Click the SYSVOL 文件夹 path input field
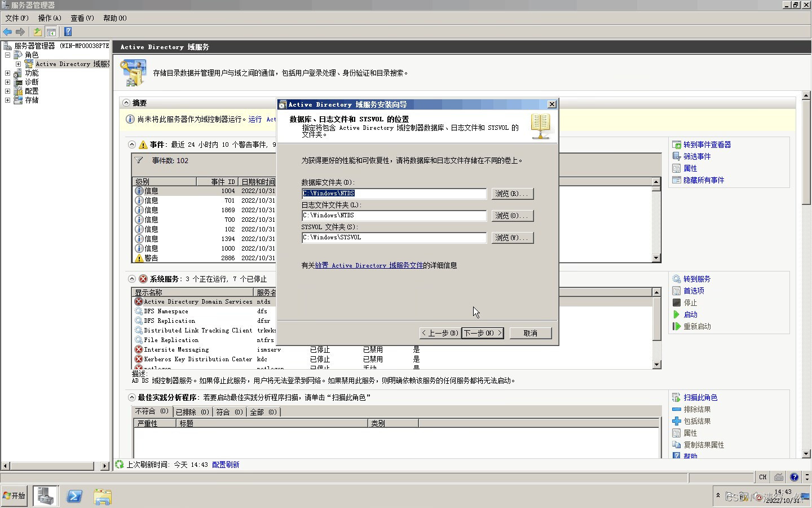Viewport: 812px width, 508px height. click(x=394, y=238)
